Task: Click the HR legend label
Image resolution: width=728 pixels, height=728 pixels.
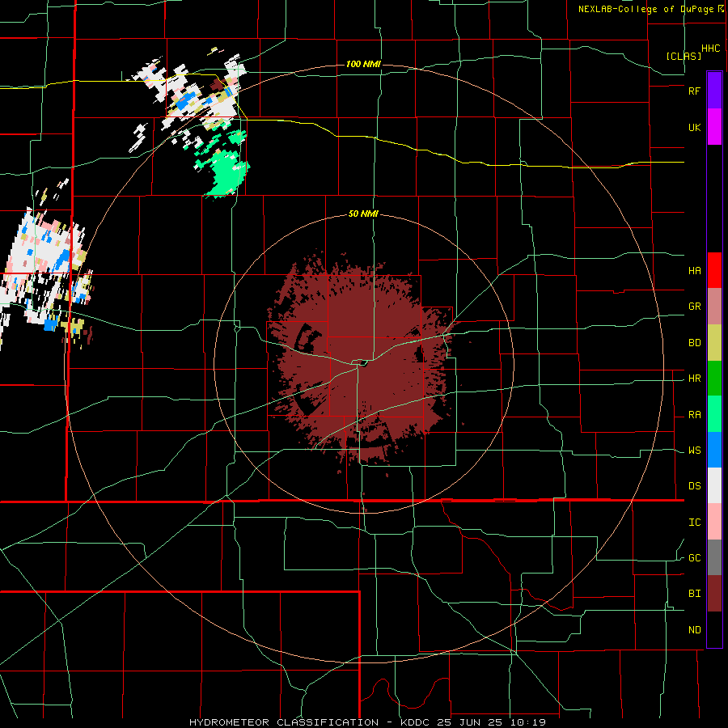Action: tap(694, 379)
